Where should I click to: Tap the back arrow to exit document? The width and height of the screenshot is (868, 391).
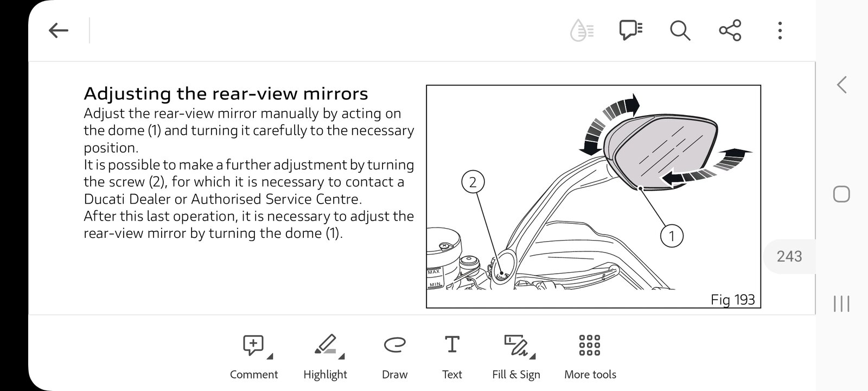tap(59, 30)
